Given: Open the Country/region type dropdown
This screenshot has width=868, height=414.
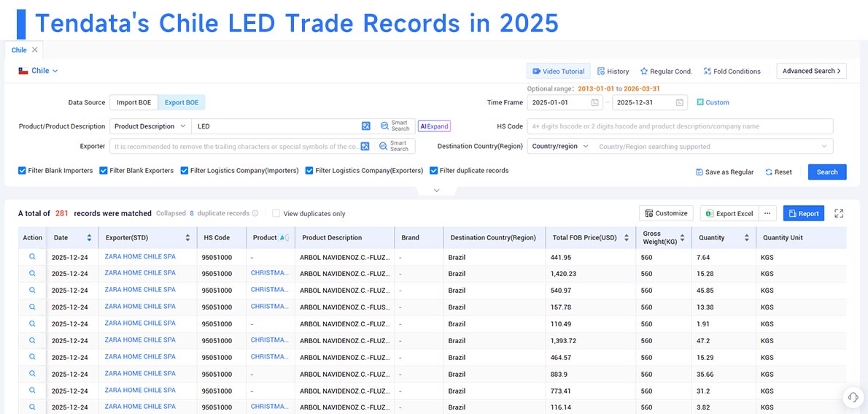Looking at the screenshot, I should [561, 146].
